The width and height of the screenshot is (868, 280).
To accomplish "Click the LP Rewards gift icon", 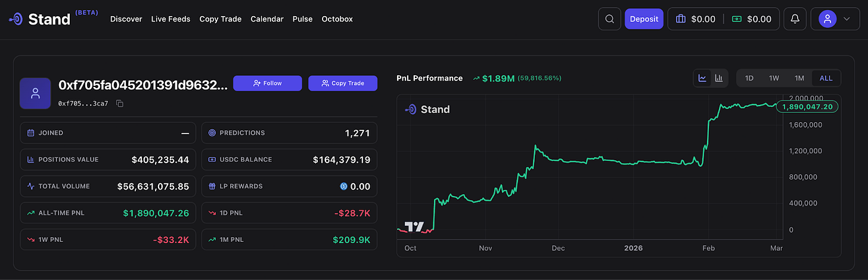I will 212,186.
